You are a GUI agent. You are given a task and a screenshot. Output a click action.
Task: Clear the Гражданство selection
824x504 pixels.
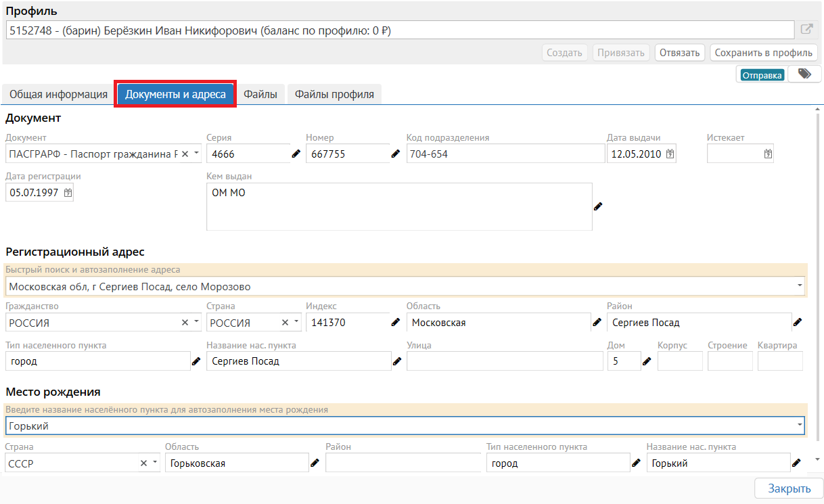(x=185, y=323)
